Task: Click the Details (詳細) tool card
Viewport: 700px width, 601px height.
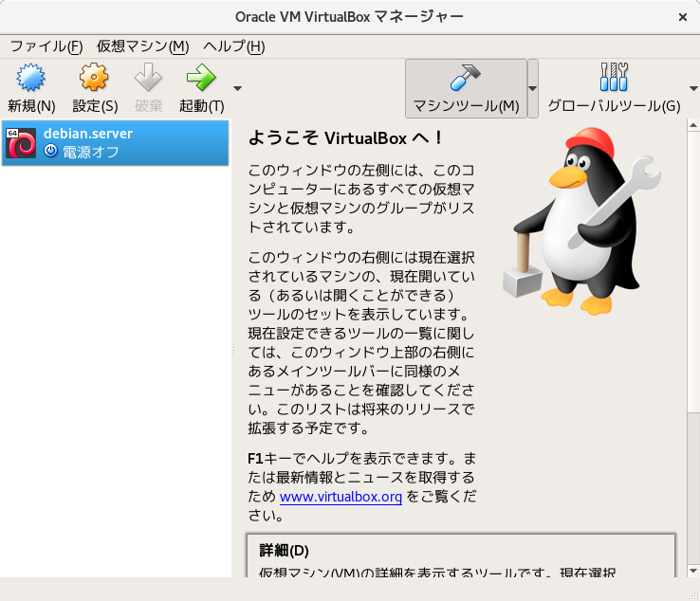Action: (x=461, y=555)
